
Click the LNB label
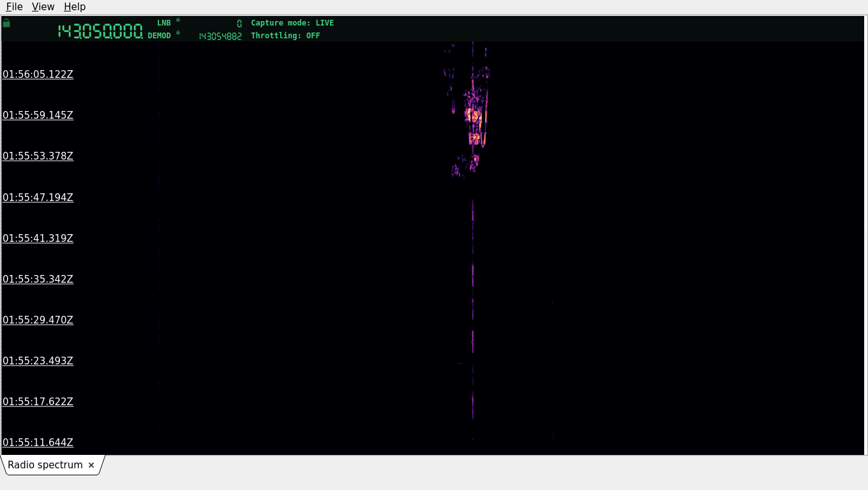pyautogui.click(x=164, y=23)
